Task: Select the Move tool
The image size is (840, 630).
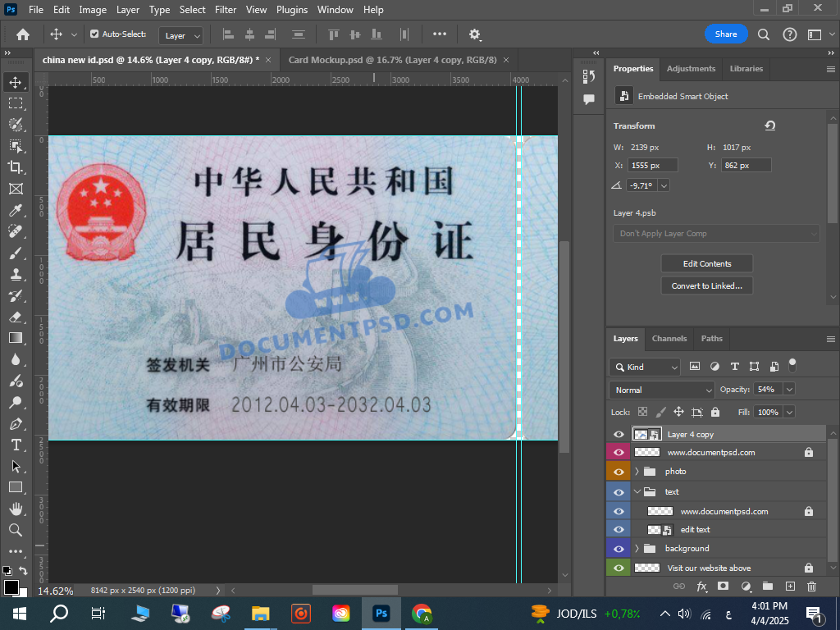Action: click(x=16, y=82)
